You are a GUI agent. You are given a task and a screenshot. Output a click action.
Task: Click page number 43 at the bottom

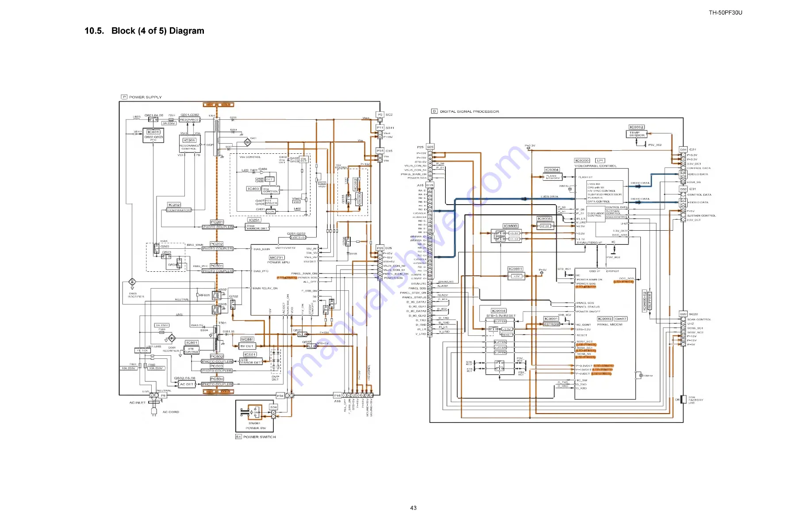coord(413,508)
